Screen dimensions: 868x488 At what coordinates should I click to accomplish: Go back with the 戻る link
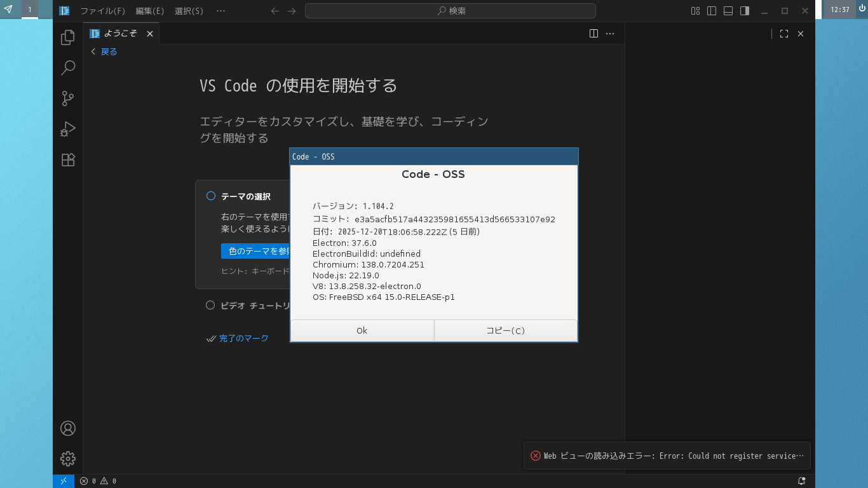point(104,51)
